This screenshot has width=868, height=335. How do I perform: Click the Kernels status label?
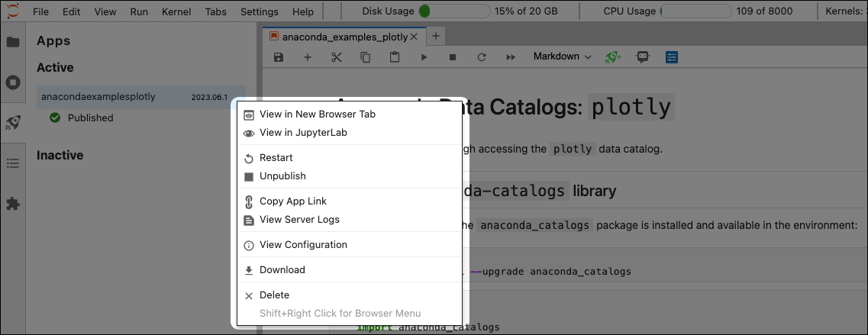click(846, 11)
